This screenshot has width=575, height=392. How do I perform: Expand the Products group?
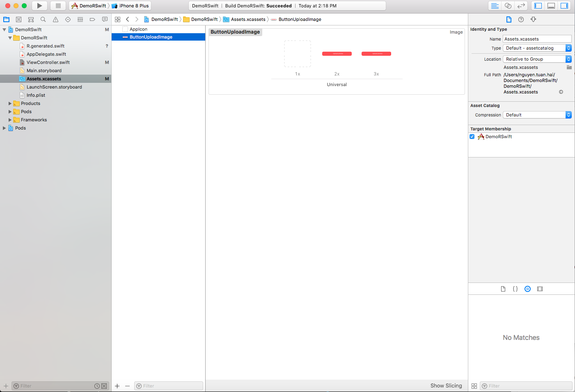click(x=10, y=103)
